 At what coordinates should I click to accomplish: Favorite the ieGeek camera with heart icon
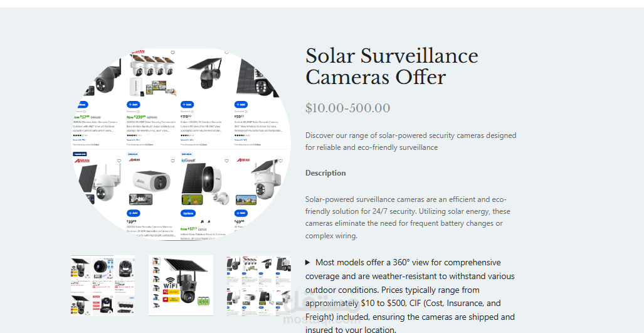[226, 161]
